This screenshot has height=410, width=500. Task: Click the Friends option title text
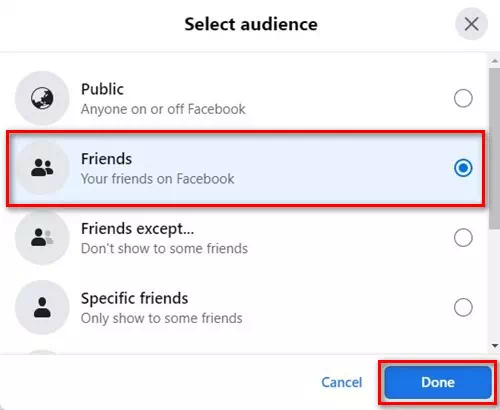coord(106,159)
